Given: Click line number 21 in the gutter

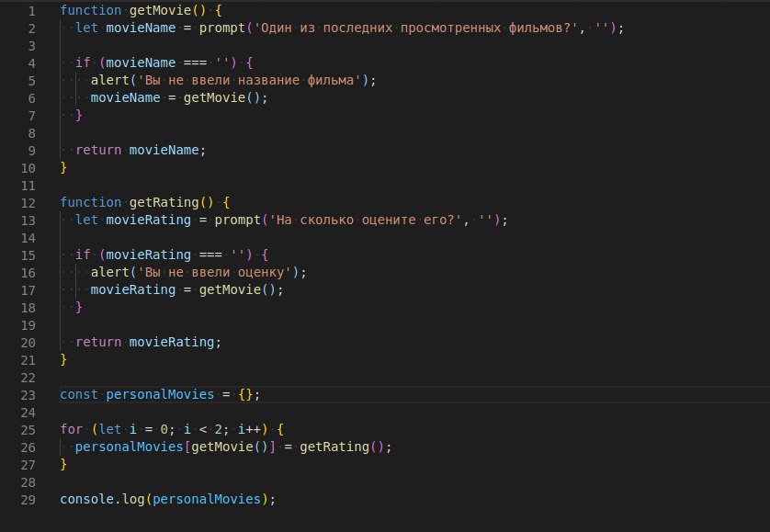Looking at the screenshot, I should pyautogui.click(x=28, y=360).
